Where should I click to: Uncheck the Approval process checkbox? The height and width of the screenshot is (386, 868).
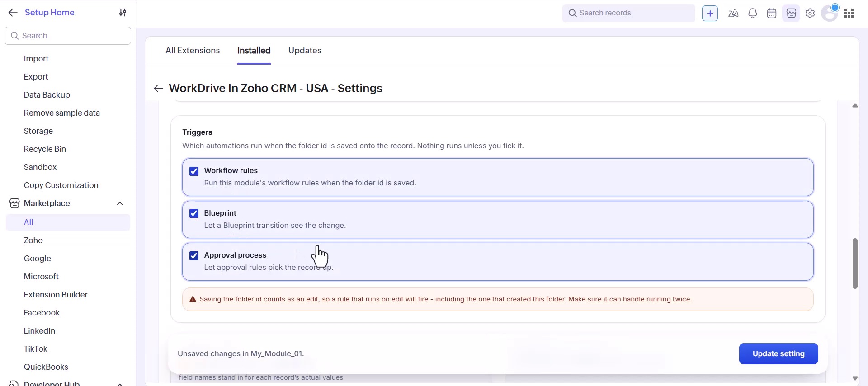[194, 256]
